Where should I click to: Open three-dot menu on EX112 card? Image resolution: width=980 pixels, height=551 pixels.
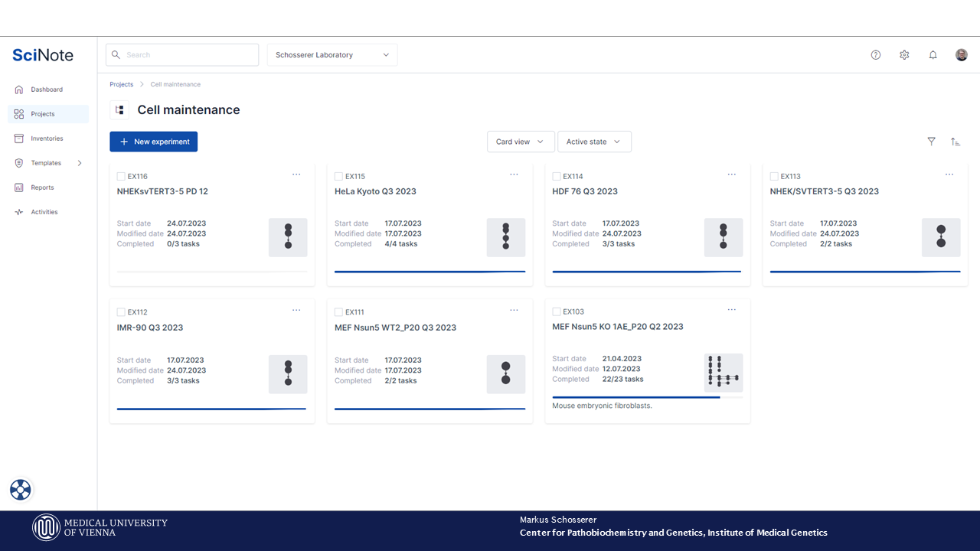point(296,310)
